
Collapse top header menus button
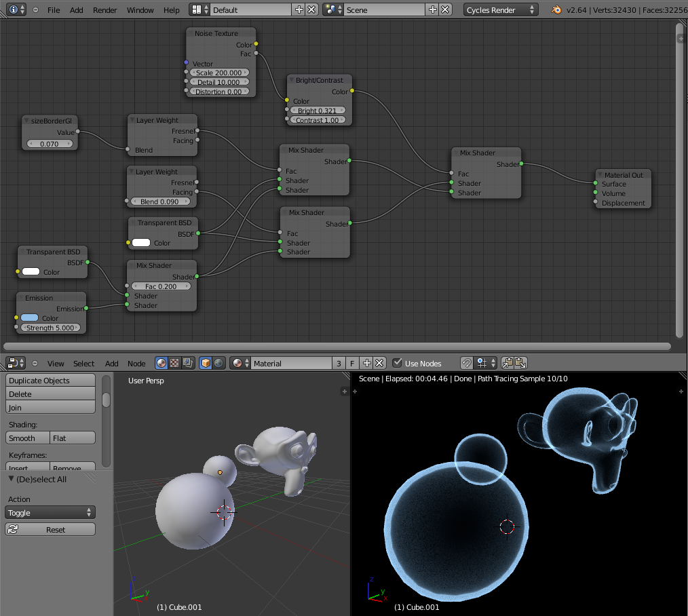[35, 9]
